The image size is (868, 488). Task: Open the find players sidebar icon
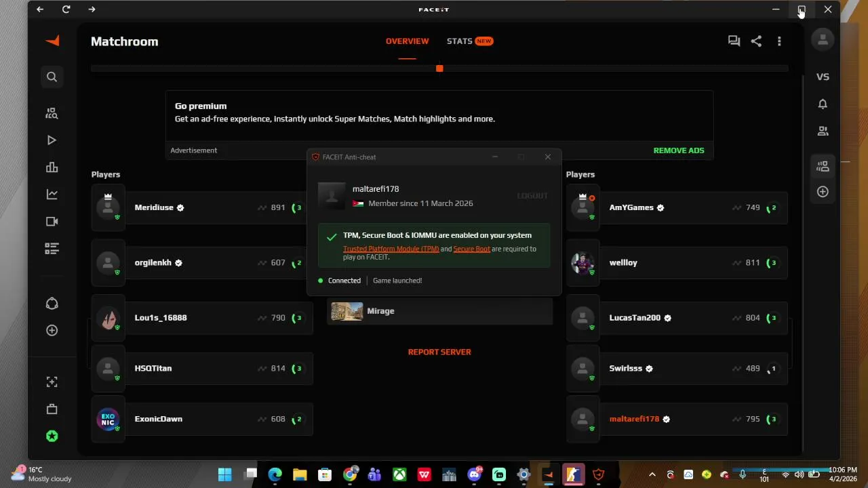pos(52,113)
